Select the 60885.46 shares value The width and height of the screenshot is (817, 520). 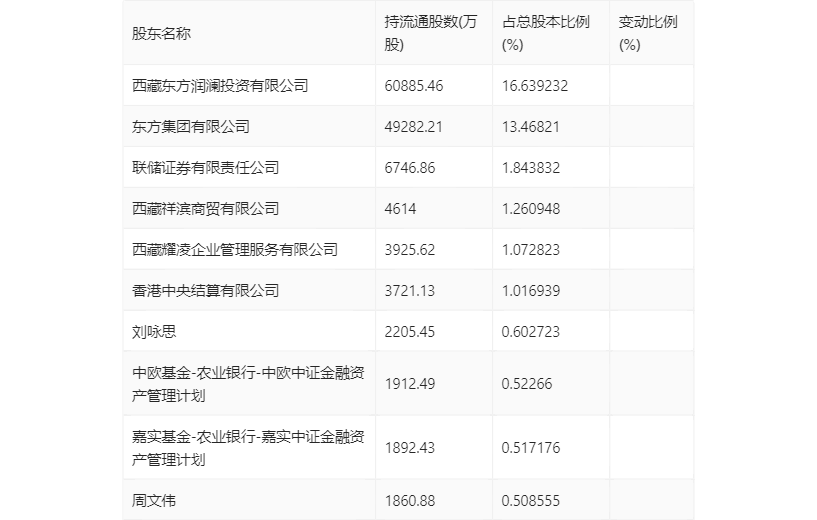(414, 85)
